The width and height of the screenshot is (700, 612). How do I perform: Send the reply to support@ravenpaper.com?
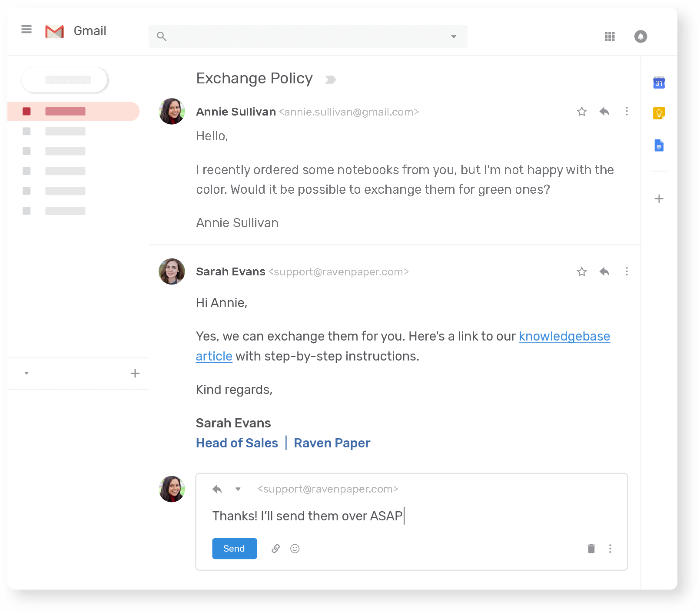point(234,549)
